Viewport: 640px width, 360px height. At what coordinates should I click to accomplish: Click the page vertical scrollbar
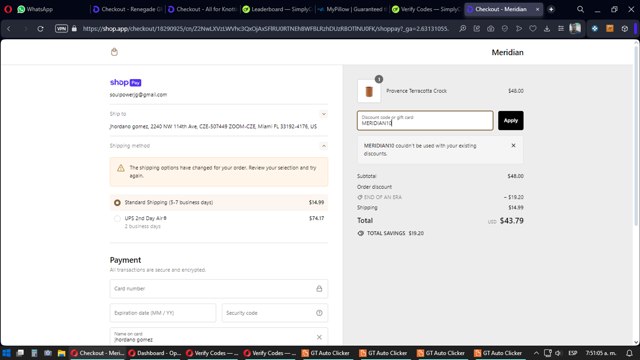point(636,135)
